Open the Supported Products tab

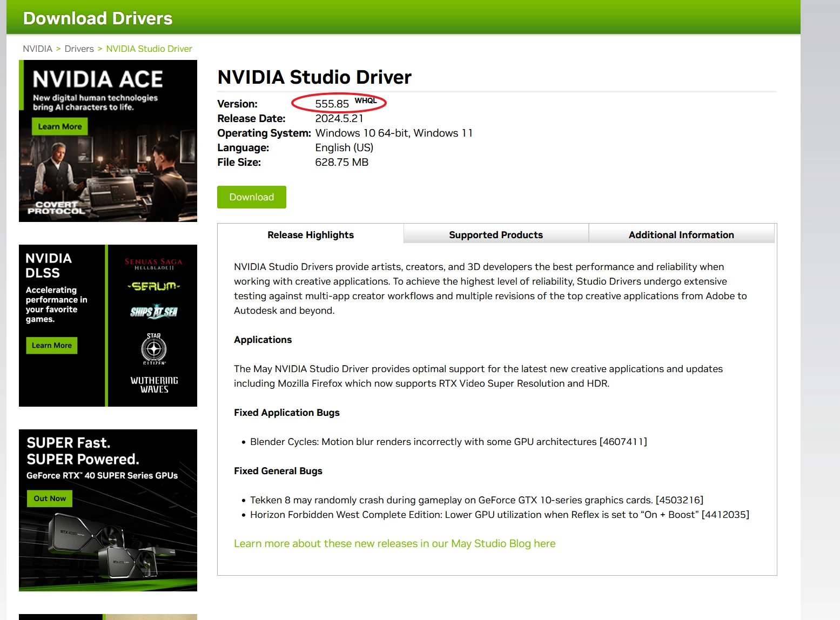(x=496, y=235)
